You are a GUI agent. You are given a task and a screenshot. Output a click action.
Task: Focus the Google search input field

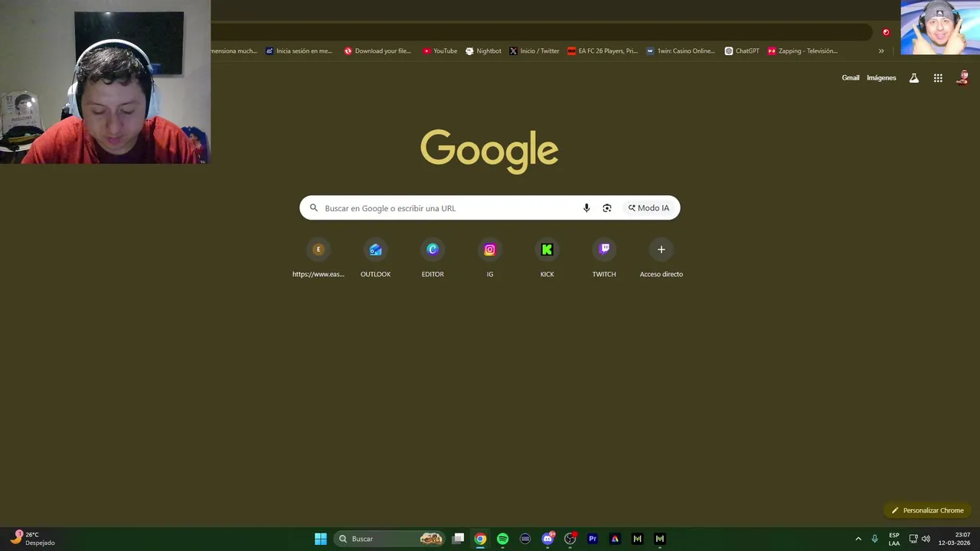(450, 208)
